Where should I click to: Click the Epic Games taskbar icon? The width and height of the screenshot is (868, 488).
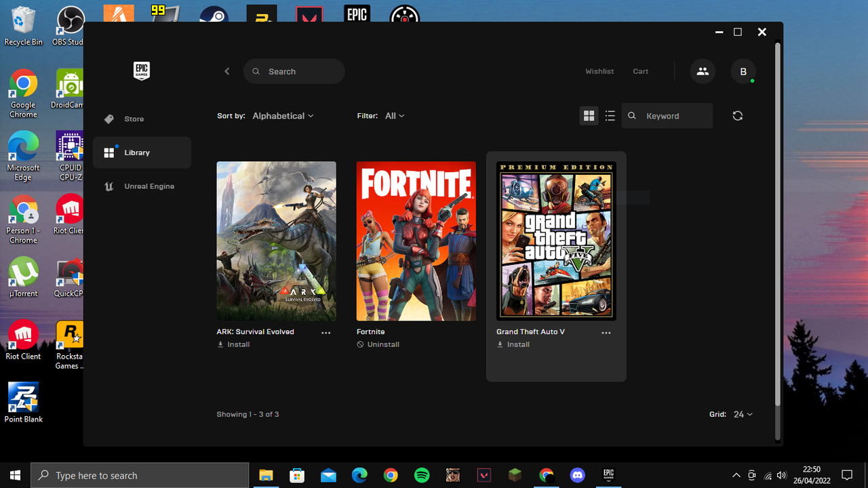(x=609, y=475)
